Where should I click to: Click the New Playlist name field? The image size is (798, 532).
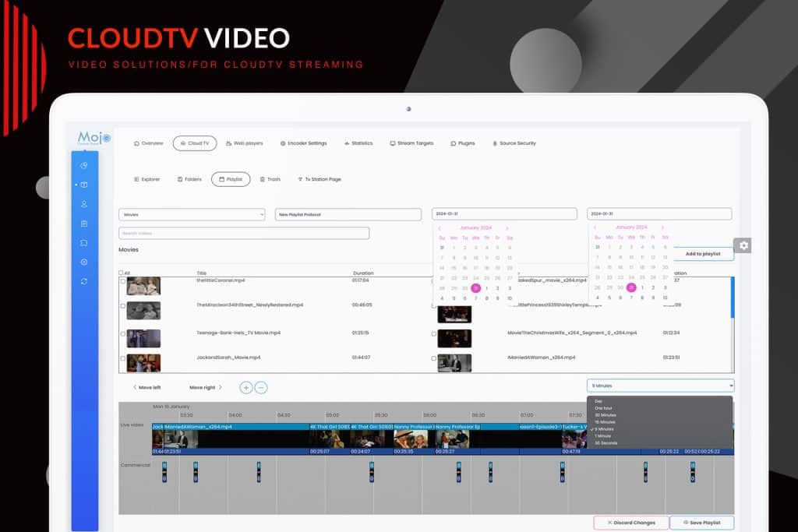[x=348, y=215]
